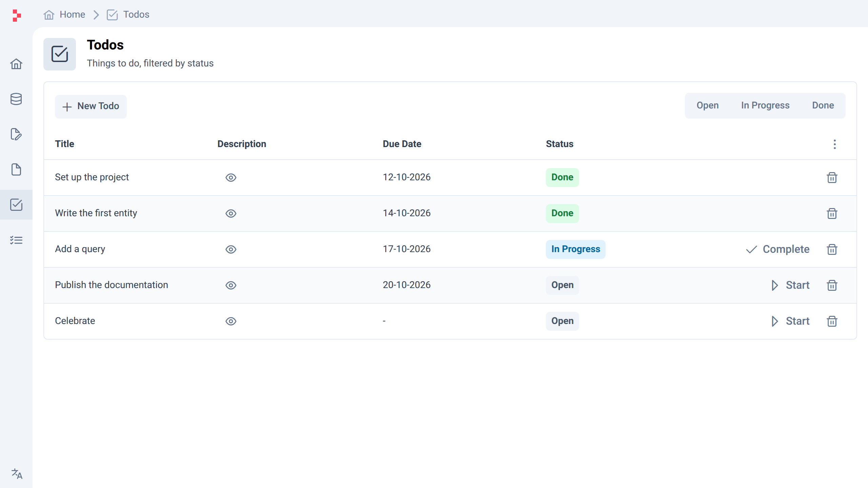Screen dimensions: 868x488
Task: Show description of 'Set up the project'
Action: (231, 178)
